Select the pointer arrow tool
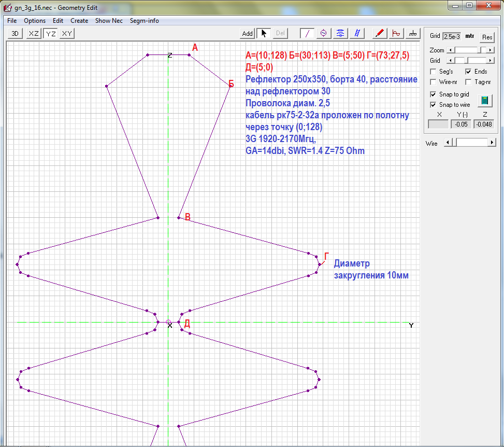The height and width of the screenshot is (447, 504). click(x=264, y=33)
